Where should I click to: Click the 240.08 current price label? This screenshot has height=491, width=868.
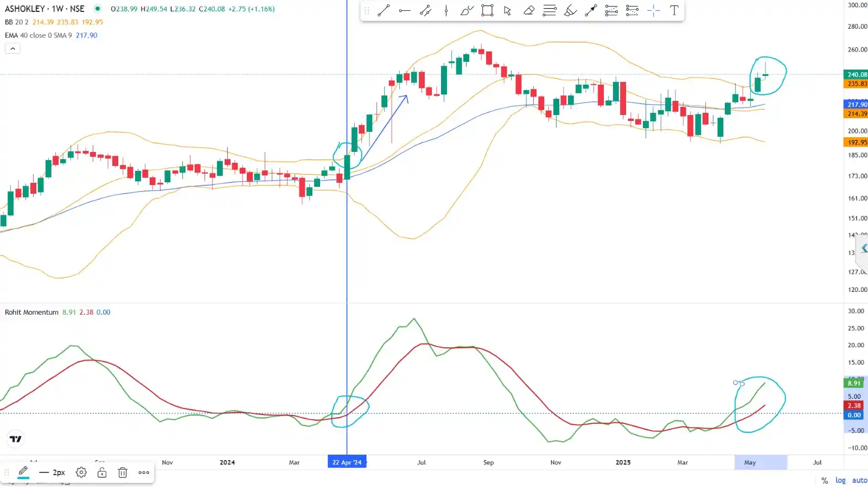click(857, 75)
